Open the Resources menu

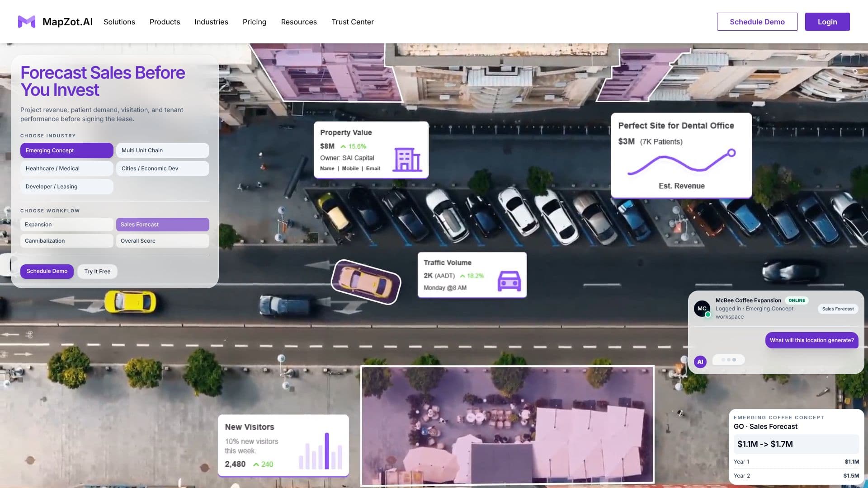point(299,22)
